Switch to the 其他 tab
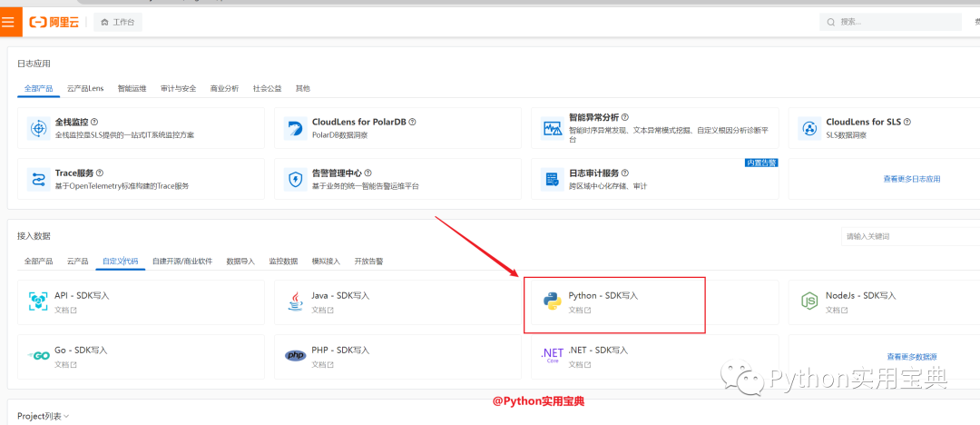This screenshot has width=980, height=425. (302, 88)
